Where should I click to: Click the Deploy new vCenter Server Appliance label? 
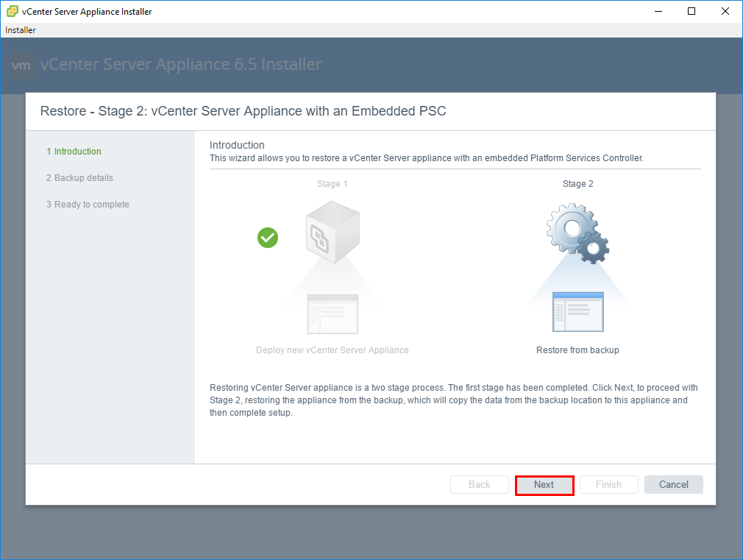pos(333,350)
